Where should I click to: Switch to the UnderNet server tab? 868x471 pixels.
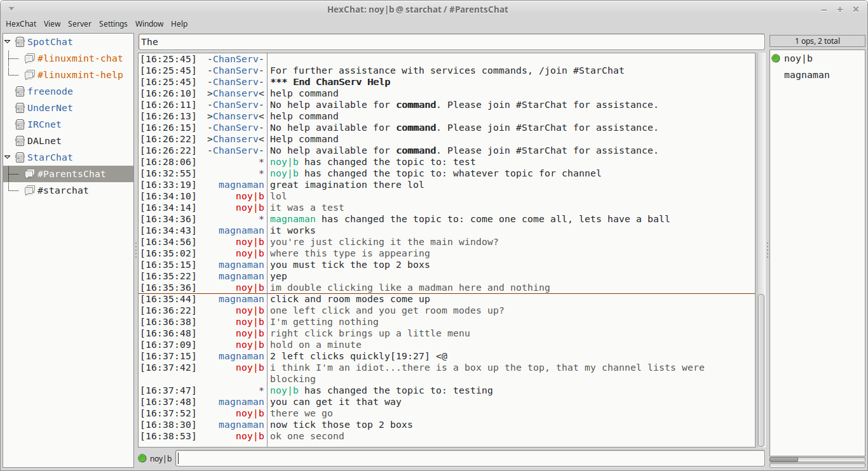point(50,108)
